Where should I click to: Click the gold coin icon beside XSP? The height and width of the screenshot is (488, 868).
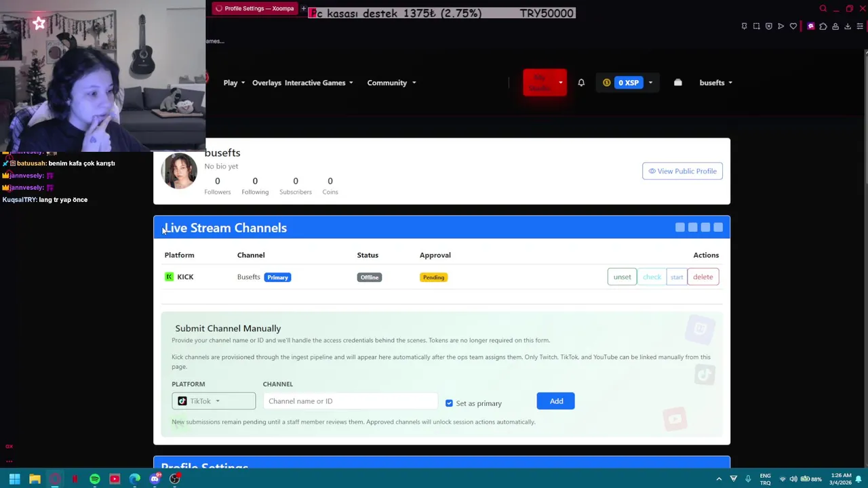pyautogui.click(x=607, y=83)
